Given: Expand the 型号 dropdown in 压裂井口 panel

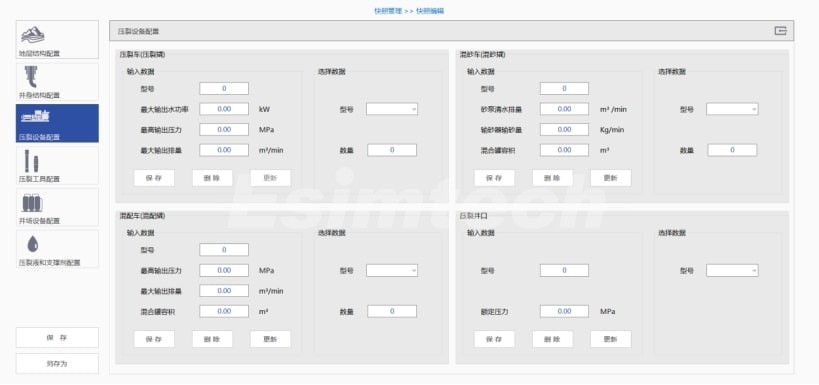Looking at the screenshot, I should (x=732, y=271).
